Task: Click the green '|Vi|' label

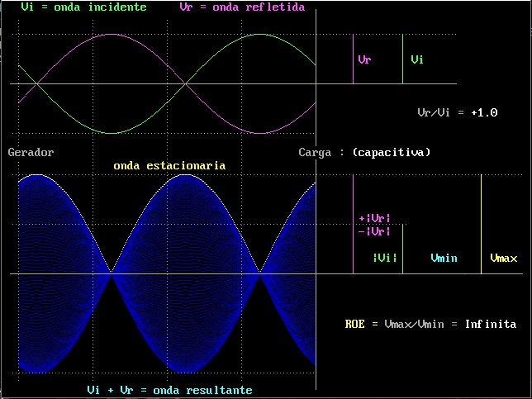Action: click(x=385, y=259)
